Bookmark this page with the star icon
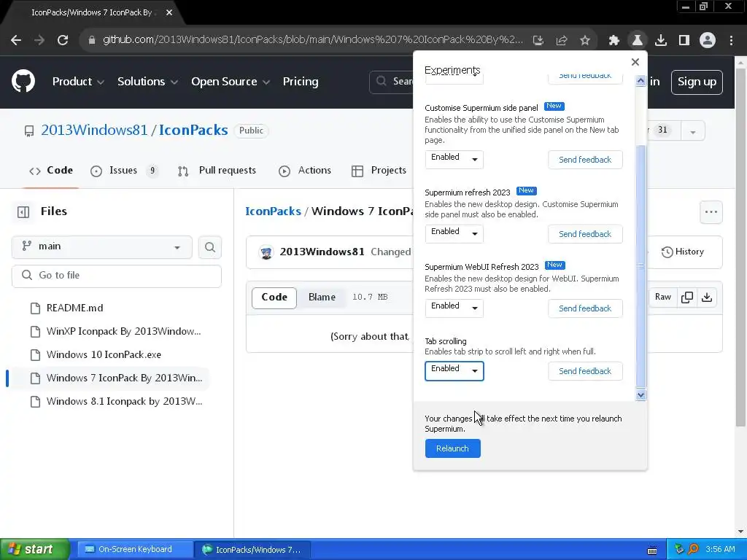 [585, 41]
